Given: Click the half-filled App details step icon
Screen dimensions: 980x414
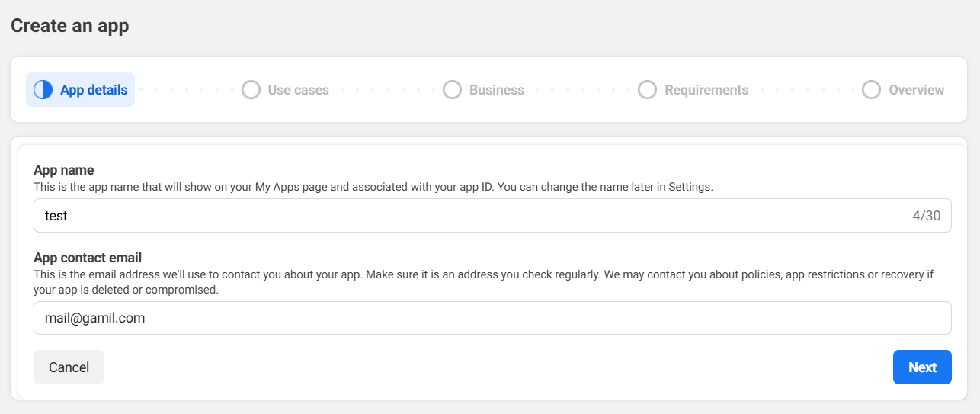Looking at the screenshot, I should point(43,90).
